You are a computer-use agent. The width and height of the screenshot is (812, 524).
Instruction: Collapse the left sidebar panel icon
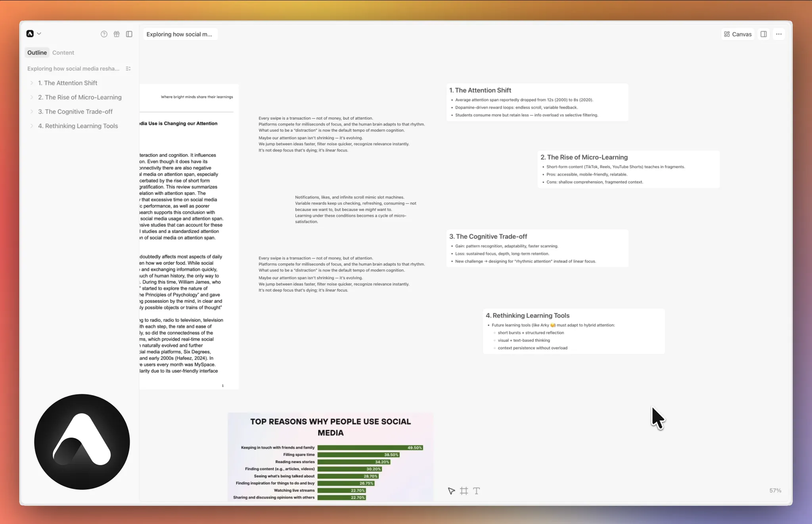tap(129, 34)
